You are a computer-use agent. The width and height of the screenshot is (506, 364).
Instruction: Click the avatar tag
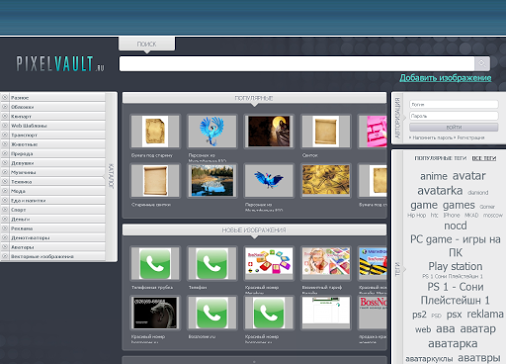469,175
